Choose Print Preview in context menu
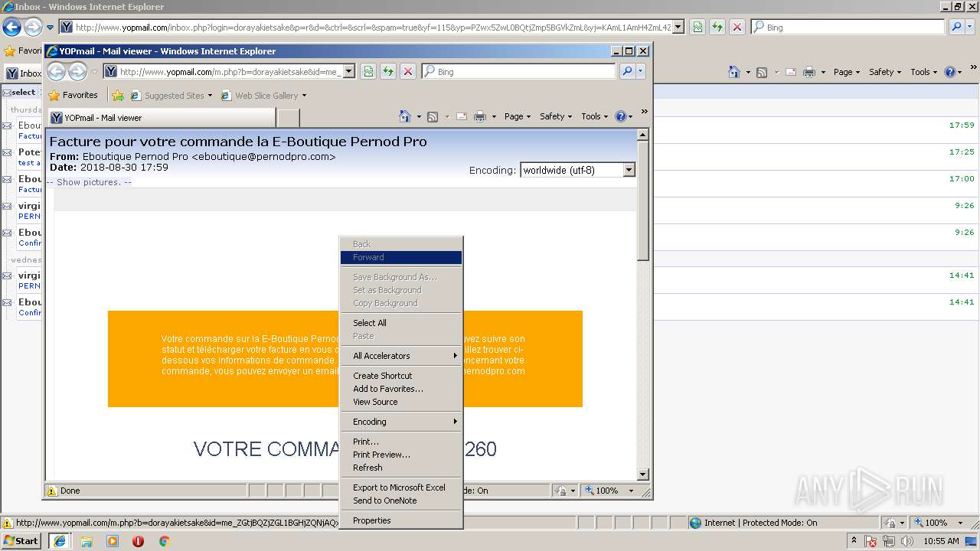 pos(401,455)
